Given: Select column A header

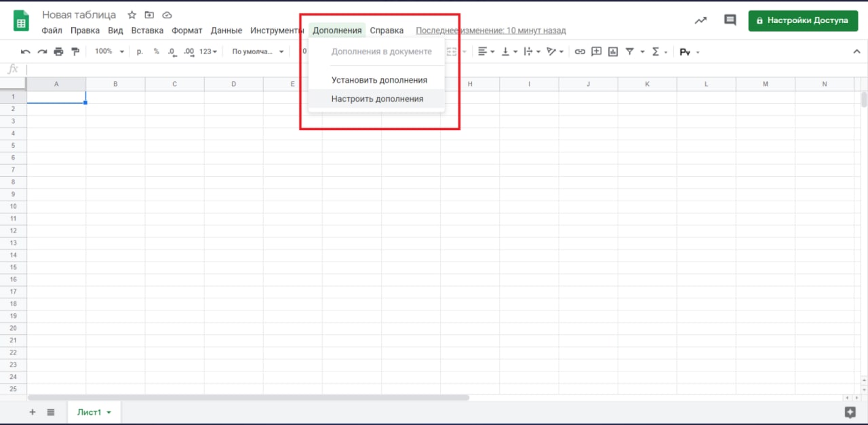Looking at the screenshot, I should (56, 84).
